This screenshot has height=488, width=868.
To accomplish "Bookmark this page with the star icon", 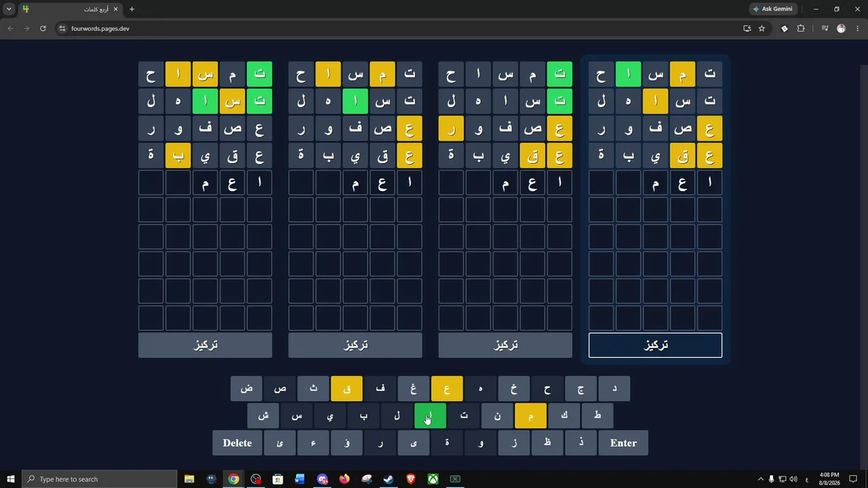I will pos(762,28).
